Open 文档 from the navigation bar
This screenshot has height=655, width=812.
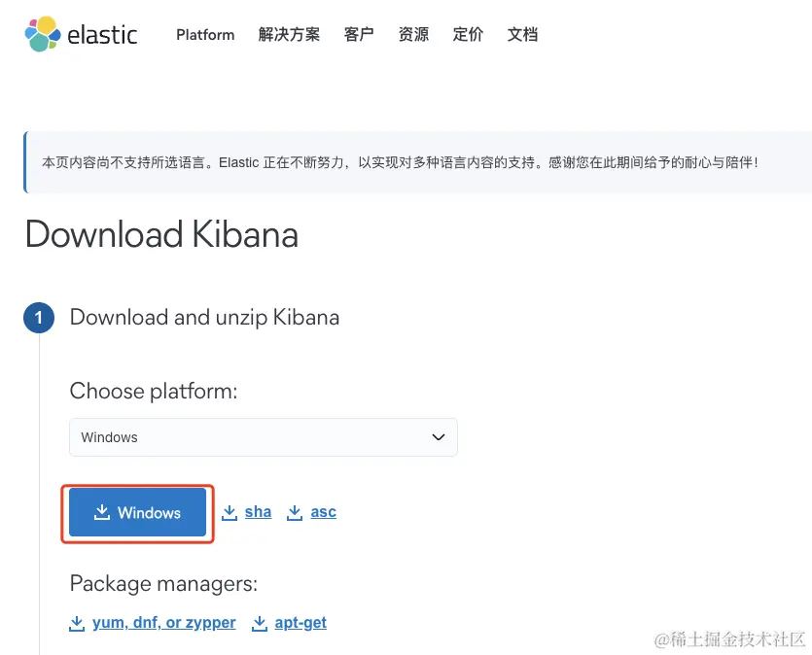(522, 35)
